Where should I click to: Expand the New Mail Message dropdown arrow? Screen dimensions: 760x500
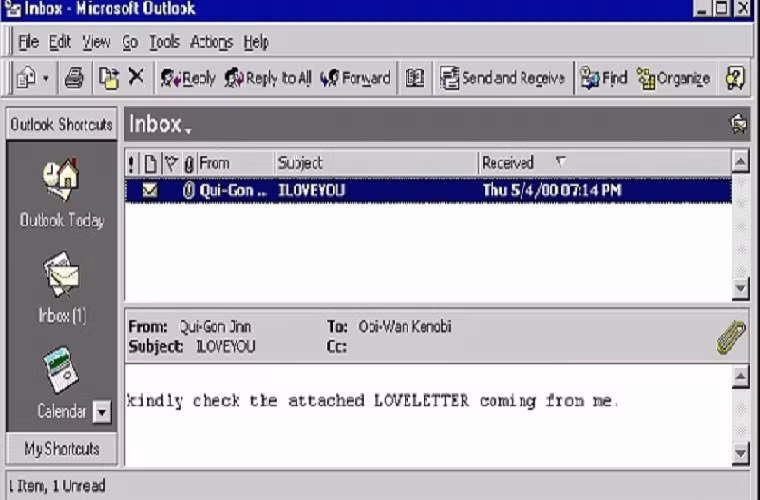pos(45,78)
